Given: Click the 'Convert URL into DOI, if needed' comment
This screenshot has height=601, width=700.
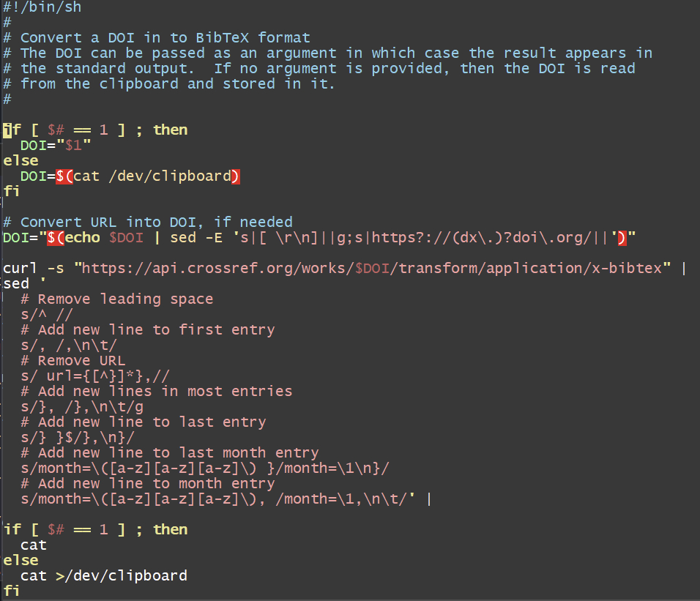Looking at the screenshot, I should [156, 222].
